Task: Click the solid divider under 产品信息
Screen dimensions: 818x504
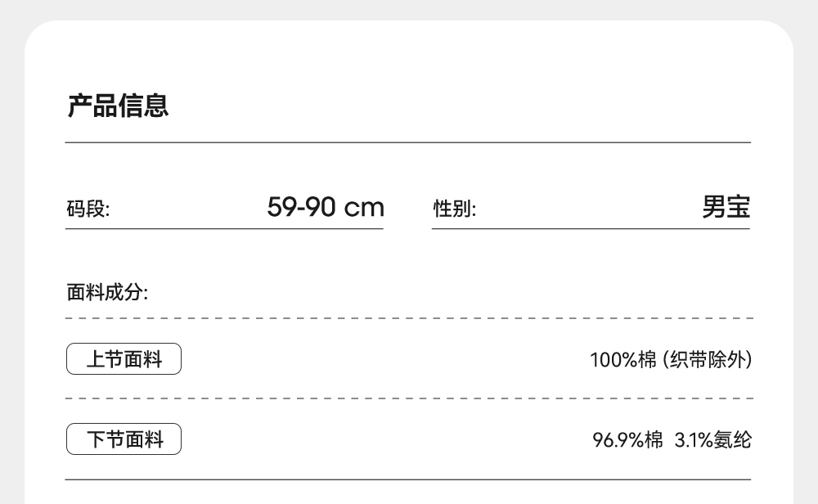Action: [x=408, y=142]
